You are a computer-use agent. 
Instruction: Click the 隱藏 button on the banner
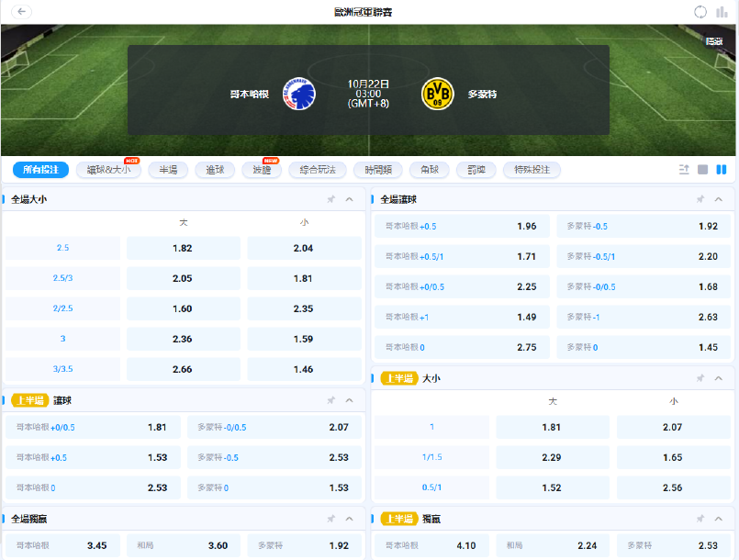713,41
